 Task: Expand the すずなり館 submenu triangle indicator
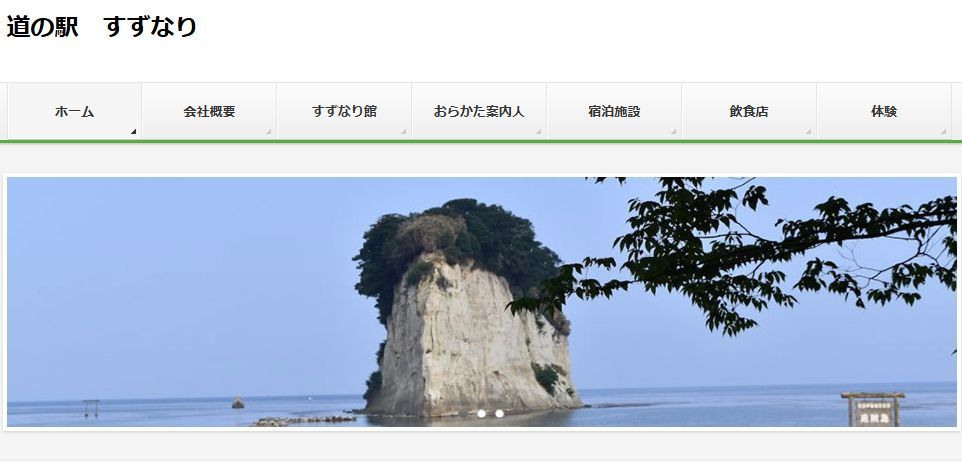click(404, 132)
